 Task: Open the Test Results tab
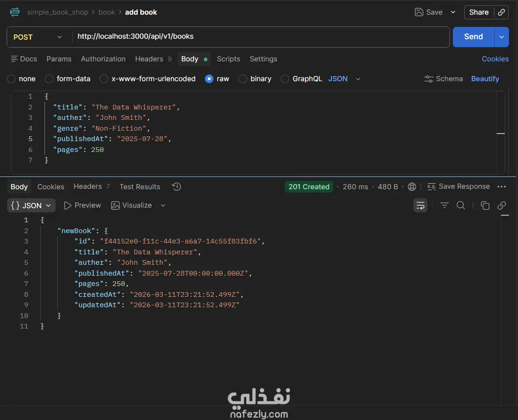click(x=140, y=187)
